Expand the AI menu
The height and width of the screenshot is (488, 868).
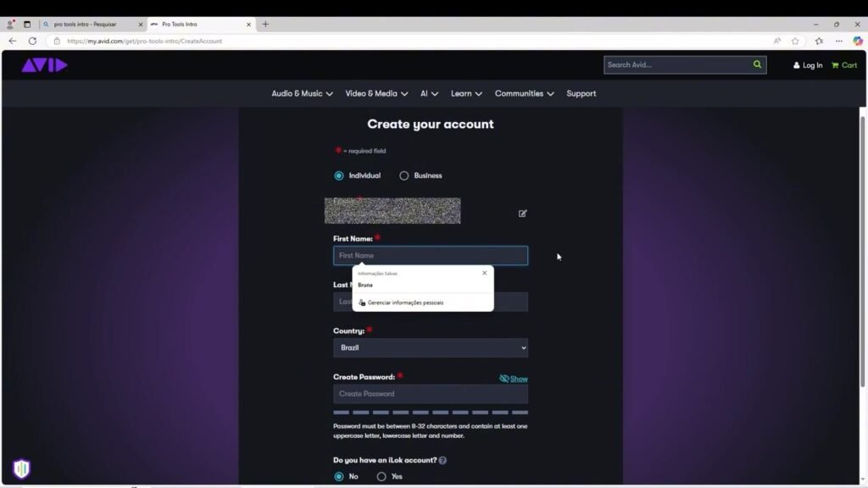[x=429, y=93]
